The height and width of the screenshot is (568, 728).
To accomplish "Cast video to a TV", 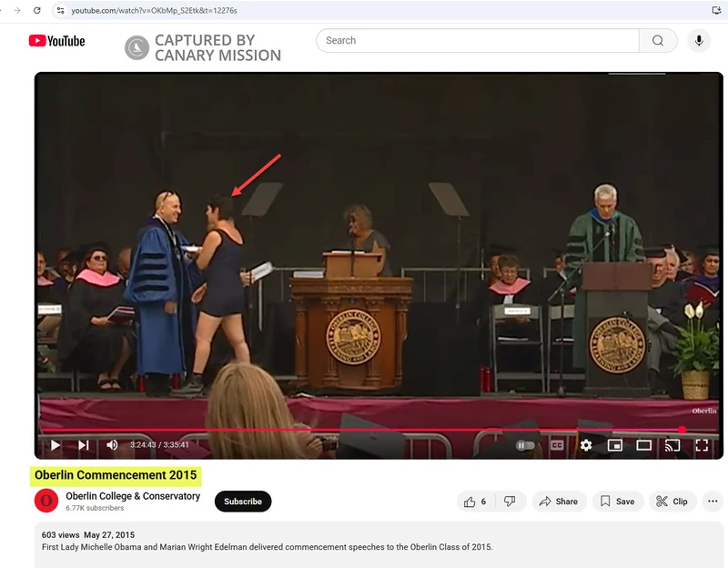I will 672,445.
